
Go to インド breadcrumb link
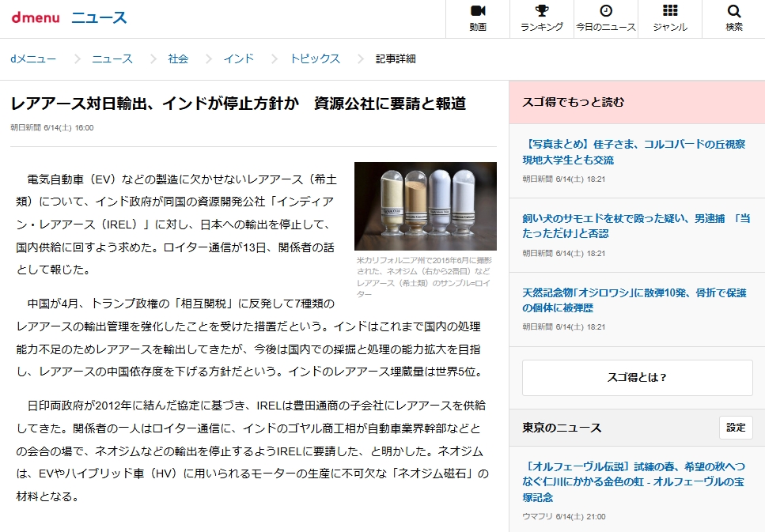point(239,59)
